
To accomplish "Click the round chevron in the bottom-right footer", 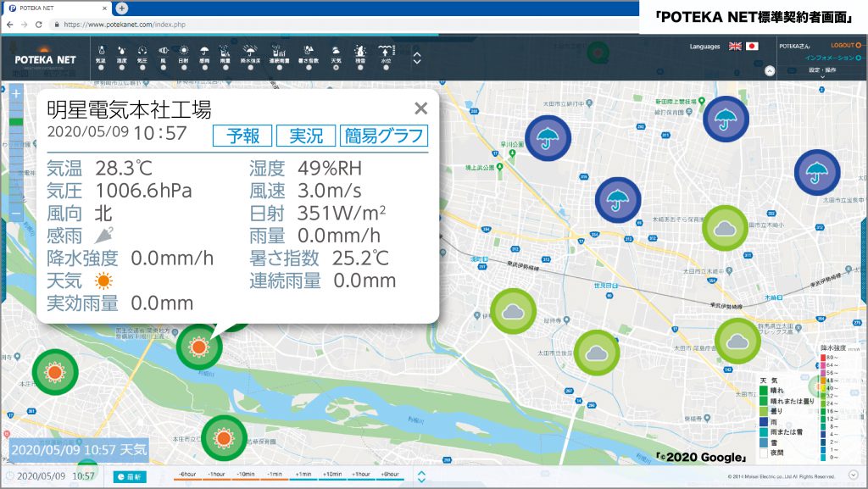I will pyautogui.click(x=853, y=475).
